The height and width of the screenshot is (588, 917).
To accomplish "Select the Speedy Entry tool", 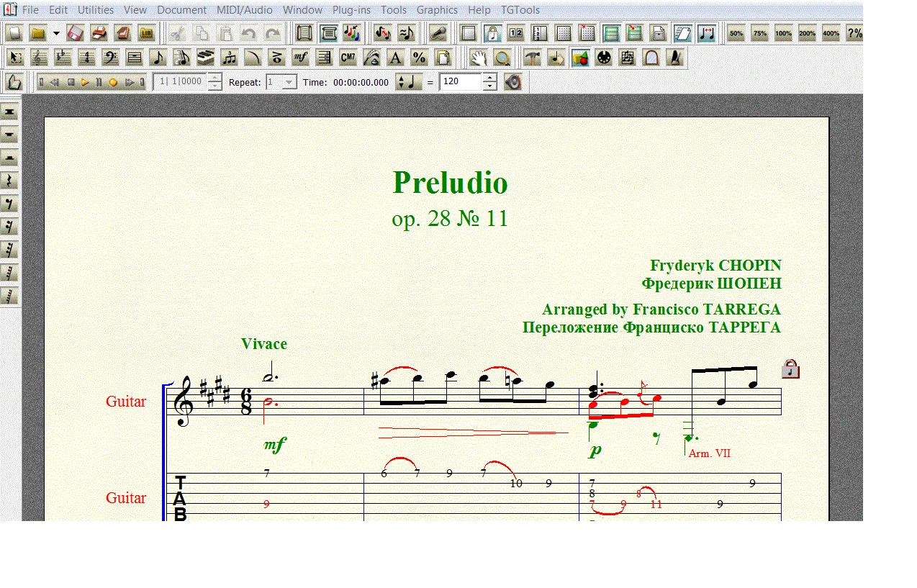I will tap(182, 58).
